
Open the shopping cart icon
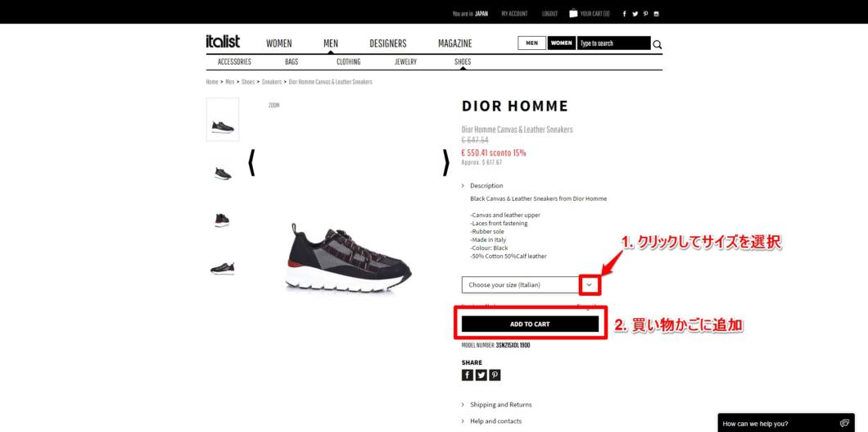point(573,13)
